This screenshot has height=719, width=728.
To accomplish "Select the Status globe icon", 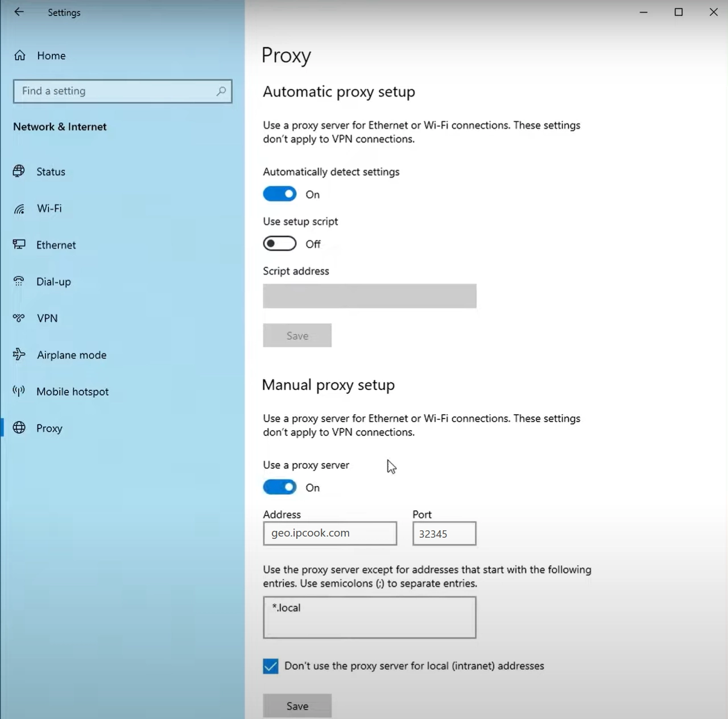I will [x=19, y=171].
